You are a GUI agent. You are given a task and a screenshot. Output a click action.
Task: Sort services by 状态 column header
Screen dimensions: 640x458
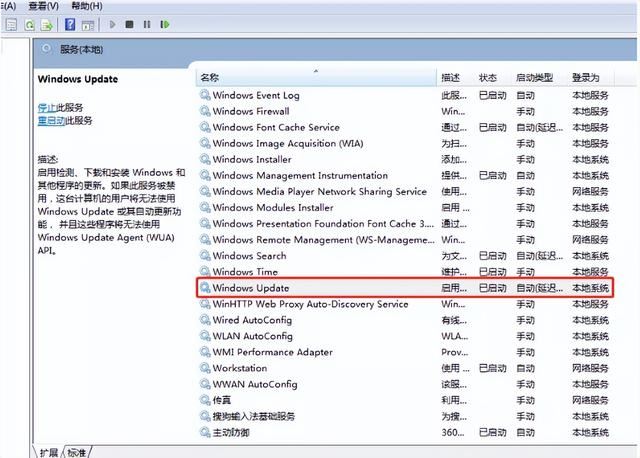(488, 78)
